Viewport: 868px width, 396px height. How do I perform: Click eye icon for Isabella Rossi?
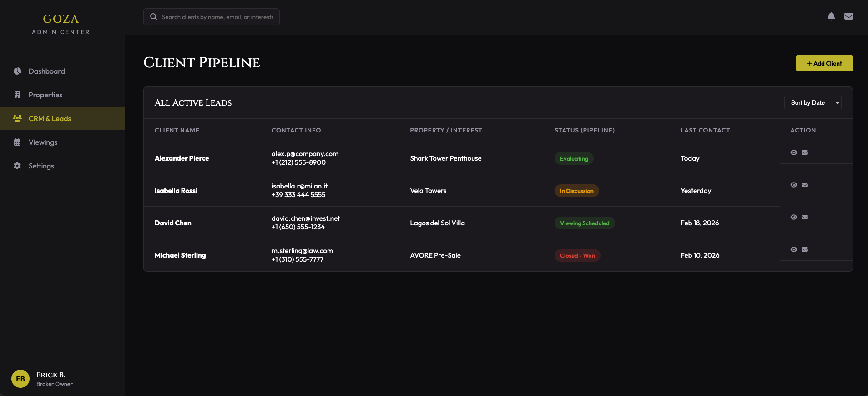coord(794,185)
